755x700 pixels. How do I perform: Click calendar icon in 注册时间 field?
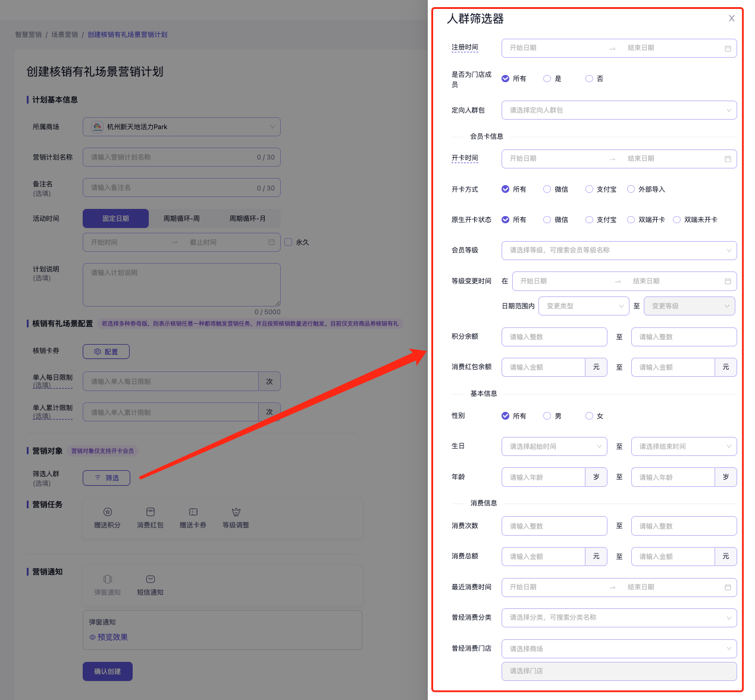(728, 48)
